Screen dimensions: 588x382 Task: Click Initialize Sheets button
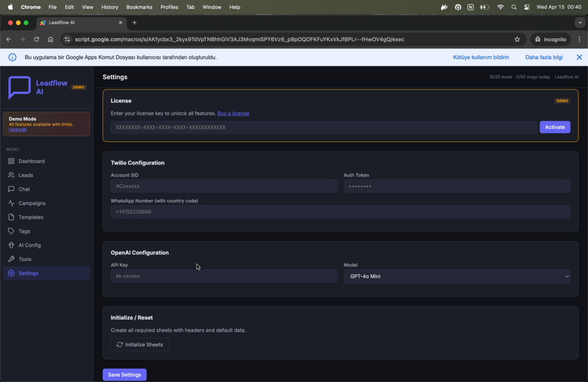[139, 345]
